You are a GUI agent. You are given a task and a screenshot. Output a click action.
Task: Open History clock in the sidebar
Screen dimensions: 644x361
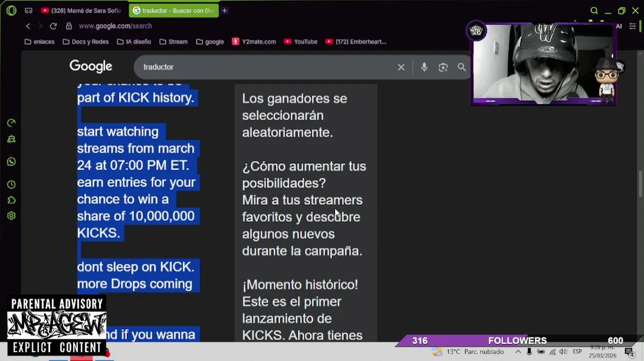(12, 185)
